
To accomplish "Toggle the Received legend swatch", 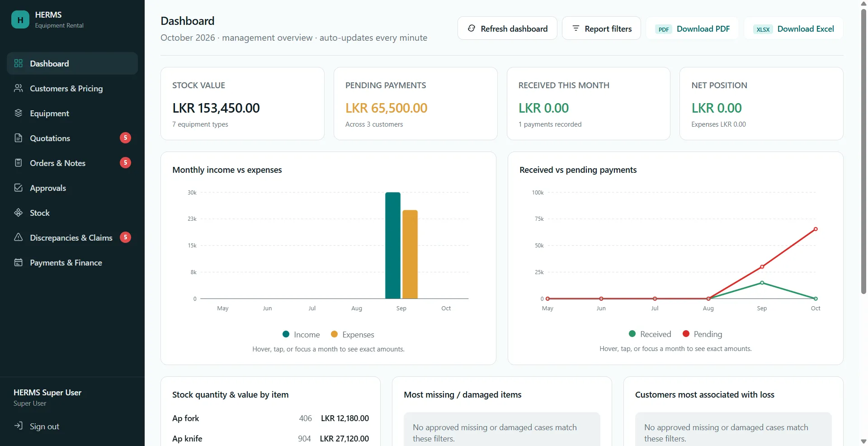I will 632,334.
